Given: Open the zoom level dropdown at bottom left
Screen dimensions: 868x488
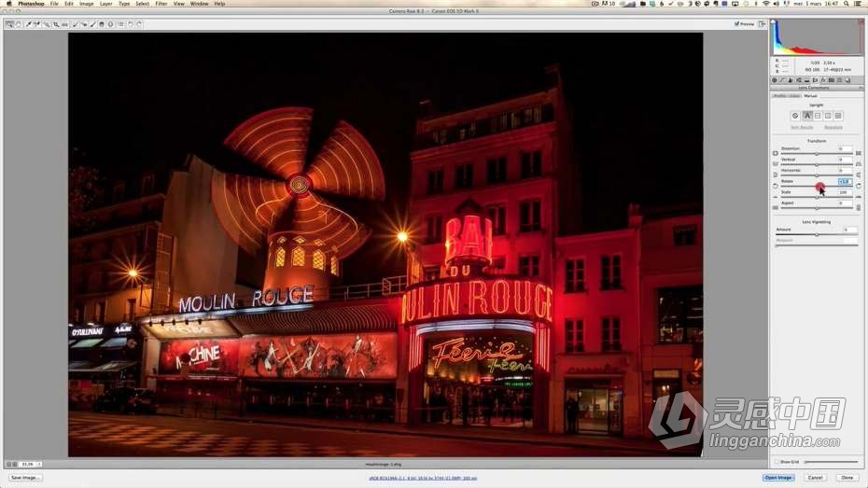Looking at the screenshot, I should click(39, 464).
